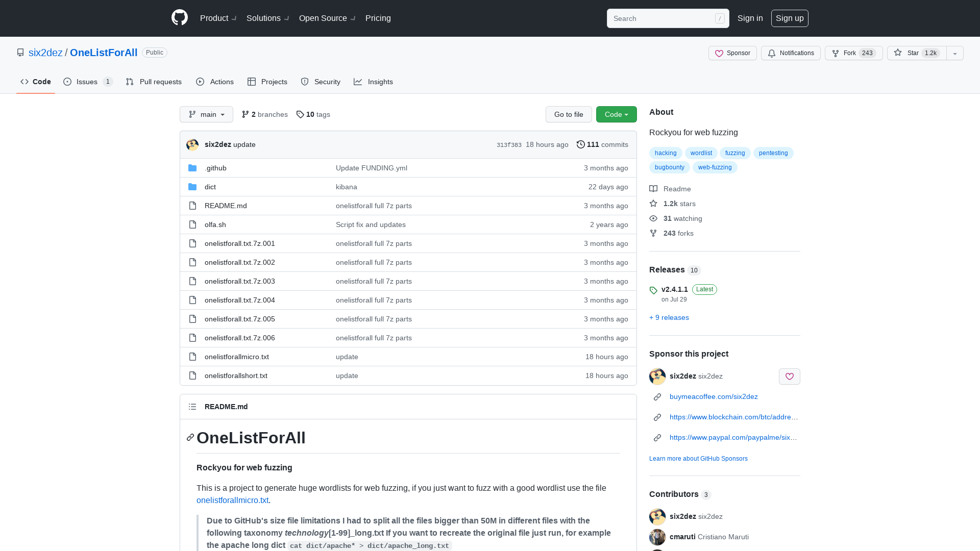
Task: Expand the Product menu
Action: click(218, 18)
